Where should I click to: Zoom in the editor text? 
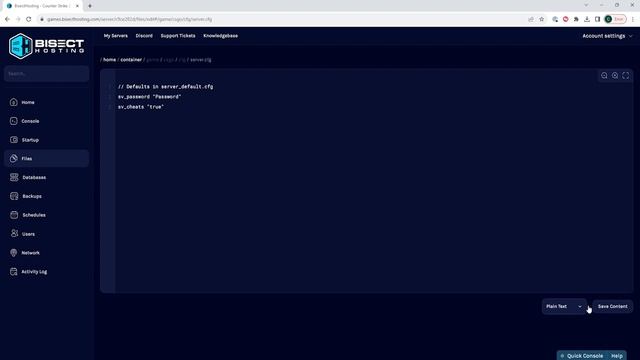pyautogui.click(x=615, y=76)
